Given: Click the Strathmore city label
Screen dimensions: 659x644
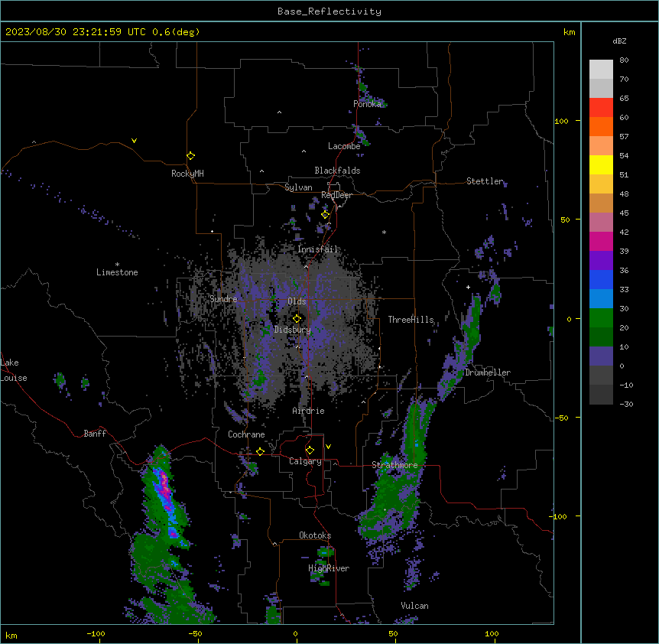Looking at the screenshot, I should (x=394, y=465).
